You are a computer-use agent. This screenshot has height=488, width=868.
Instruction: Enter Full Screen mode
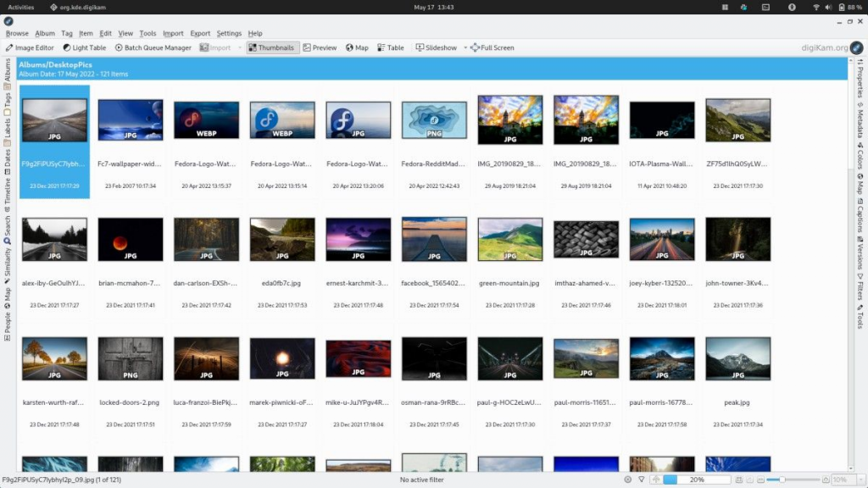(x=492, y=47)
